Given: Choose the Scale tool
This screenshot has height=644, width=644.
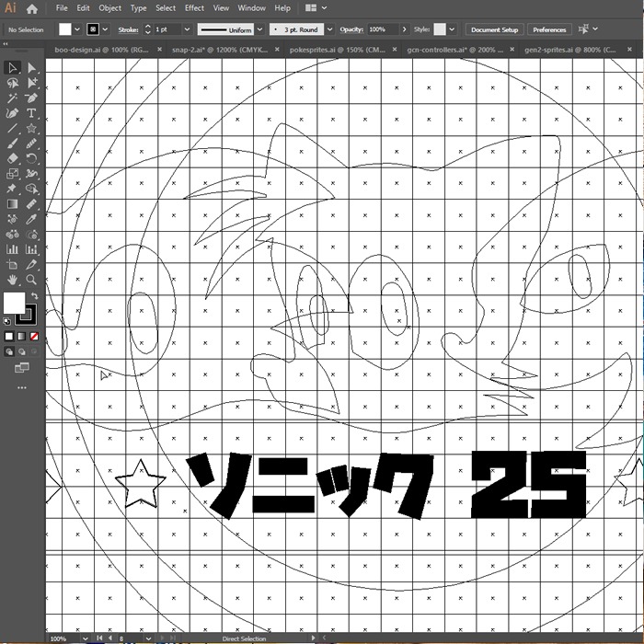Looking at the screenshot, I should click(12, 174).
